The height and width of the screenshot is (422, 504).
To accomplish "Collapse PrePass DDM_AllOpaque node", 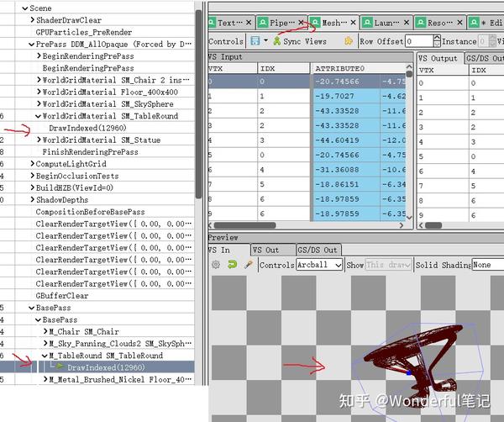I will coord(32,45).
